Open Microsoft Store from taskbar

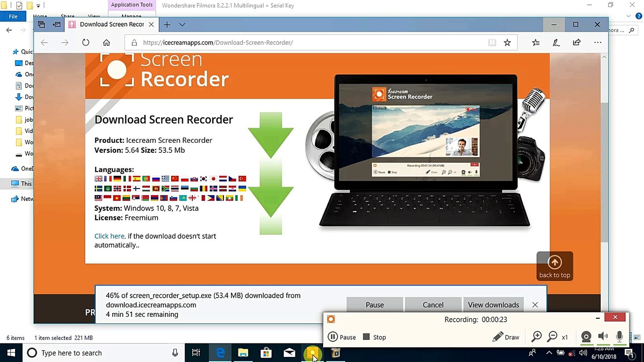[266, 353]
